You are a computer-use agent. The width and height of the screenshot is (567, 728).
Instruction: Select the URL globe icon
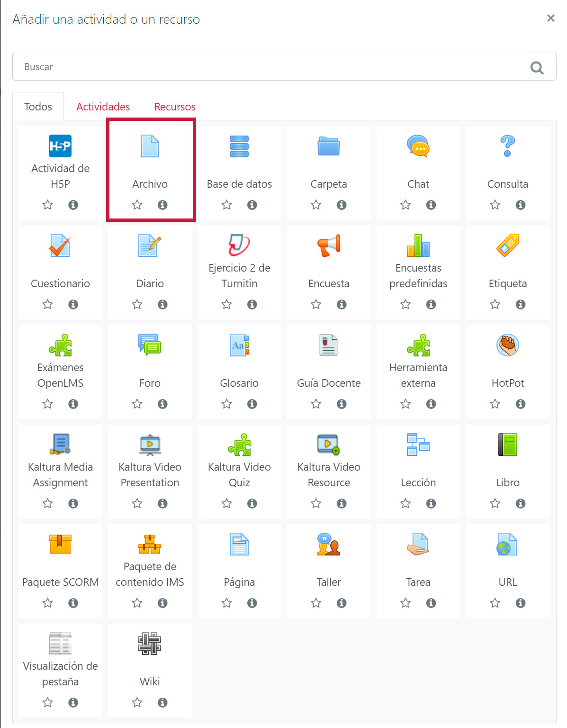pos(508,544)
